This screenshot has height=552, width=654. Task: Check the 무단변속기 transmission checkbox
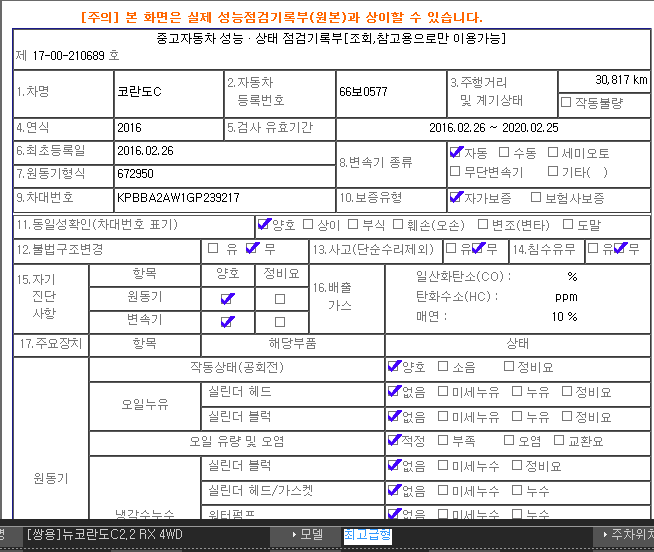point(455,171)
